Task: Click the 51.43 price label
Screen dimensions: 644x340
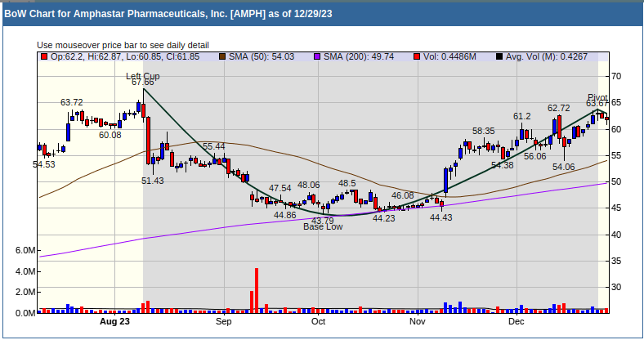Action: tap(152, 181)
